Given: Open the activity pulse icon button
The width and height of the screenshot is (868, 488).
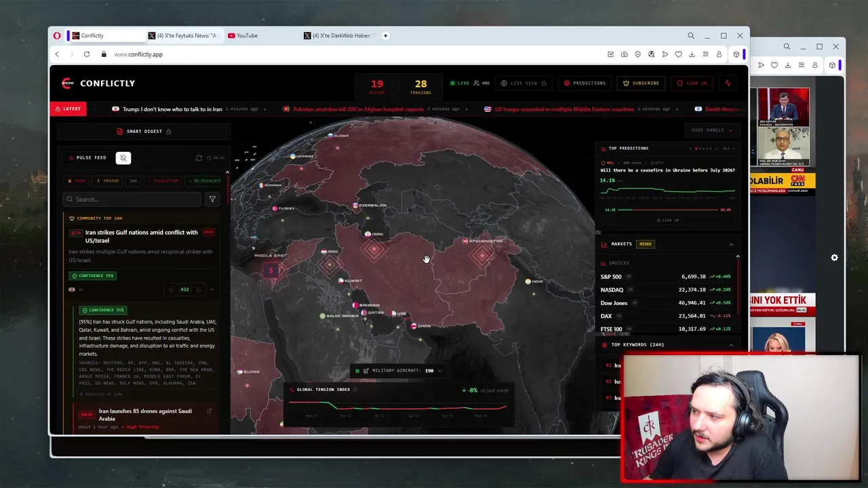Looking at the screenshot, I should point(728,83).
